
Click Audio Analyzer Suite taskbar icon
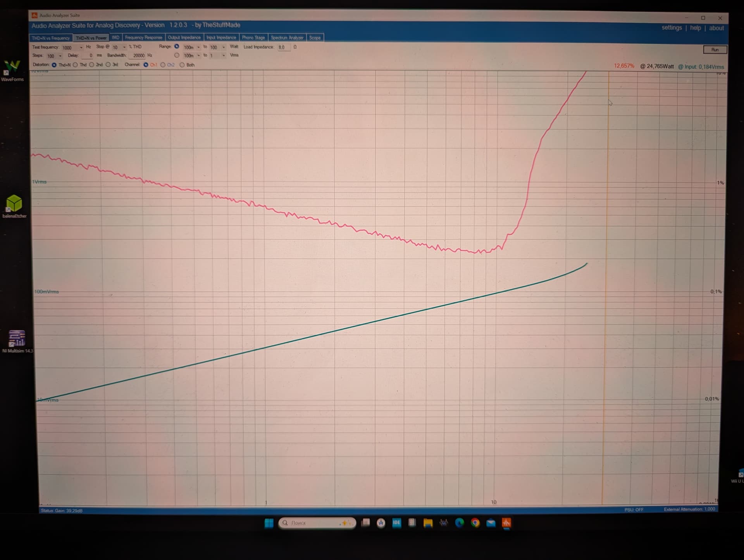[x=506, y=523]
